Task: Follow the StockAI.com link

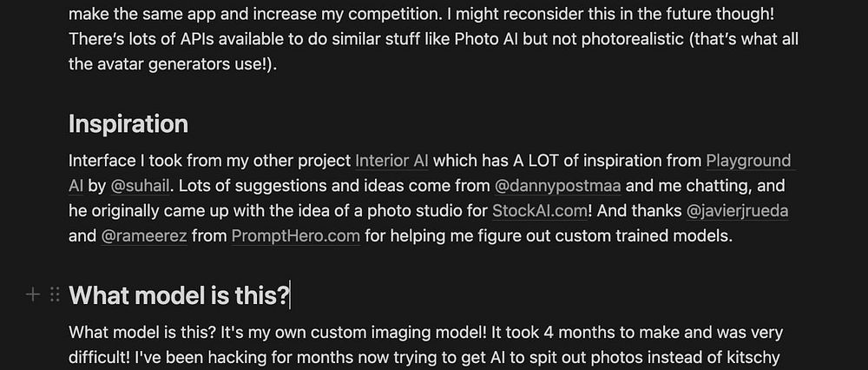Action: 540,211
